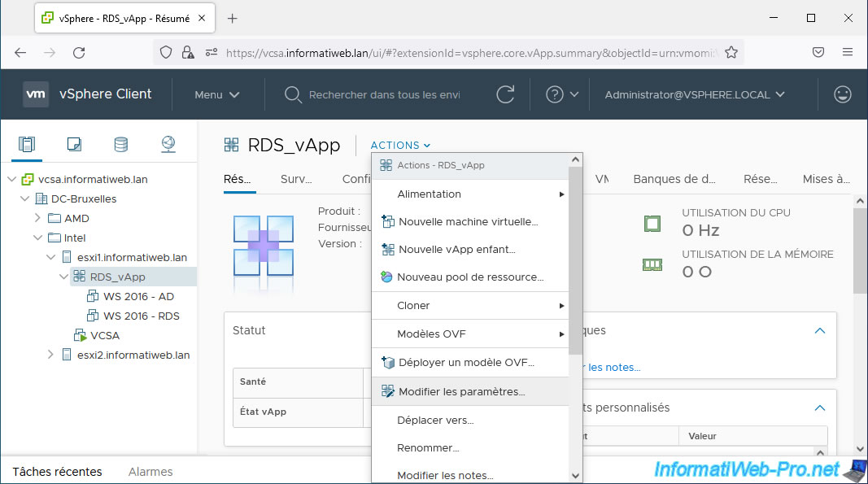The height and width of the screenshot is (484, 868).
Task: Collapse the esxi1.informatiweb.lan node
Action: pyautogui.click(x=50, y=257)
